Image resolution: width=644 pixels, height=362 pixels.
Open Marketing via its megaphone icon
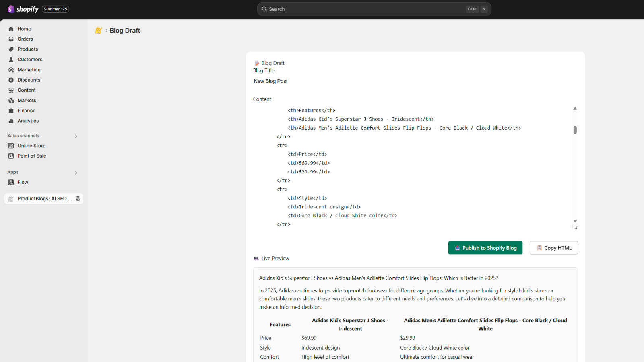11,70
